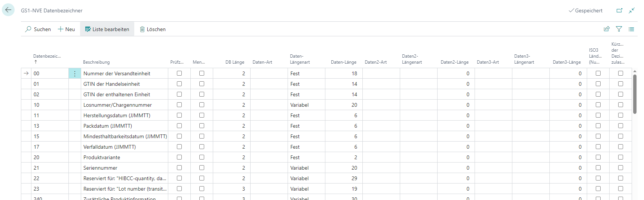Open the filter pane funnel icon

[x=619, y=29]
